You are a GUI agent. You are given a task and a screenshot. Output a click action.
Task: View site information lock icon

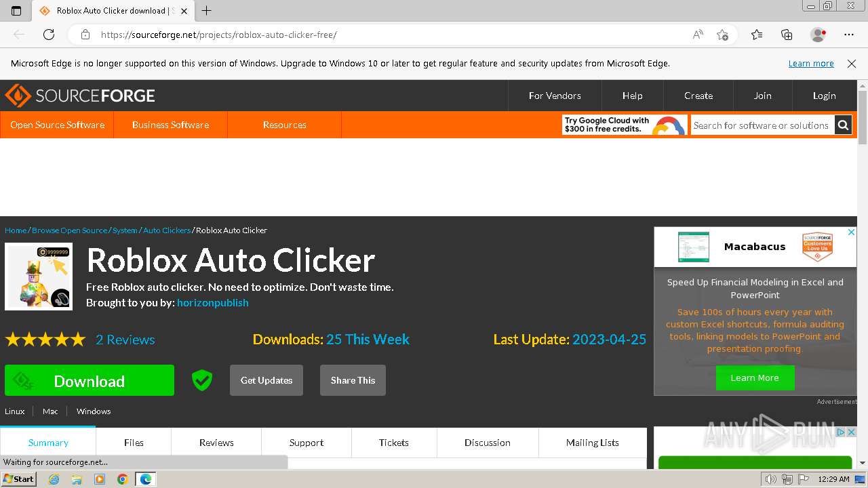(x=85, y=35)
